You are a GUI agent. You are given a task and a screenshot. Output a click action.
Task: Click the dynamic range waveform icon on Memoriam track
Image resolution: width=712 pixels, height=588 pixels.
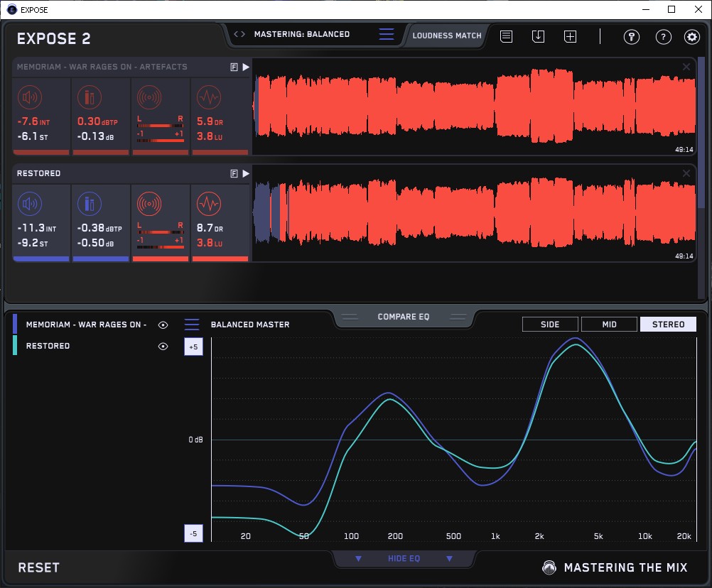(x=208, y=97)
